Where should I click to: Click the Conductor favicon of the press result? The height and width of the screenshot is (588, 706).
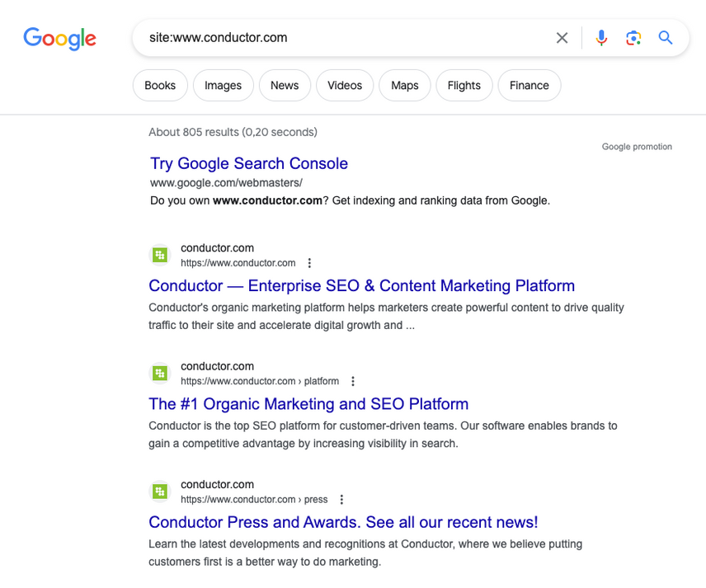coord(160,492)
